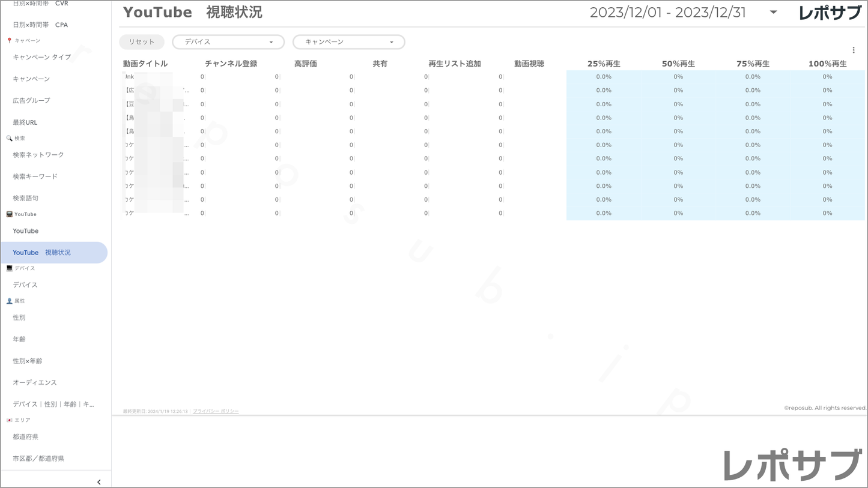Open the 性別×年齢 report
This screenshot has height=488, width=868.
(28, 361)
